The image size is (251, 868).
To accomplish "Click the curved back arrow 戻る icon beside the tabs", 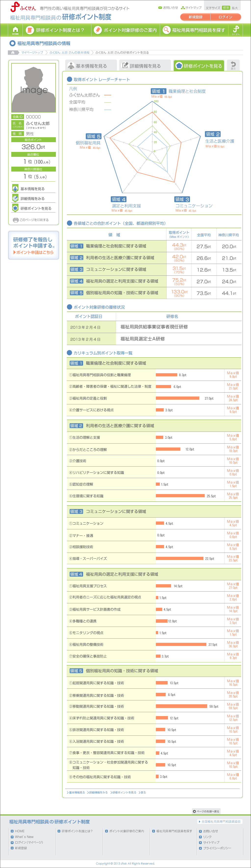I will point(233,65).
